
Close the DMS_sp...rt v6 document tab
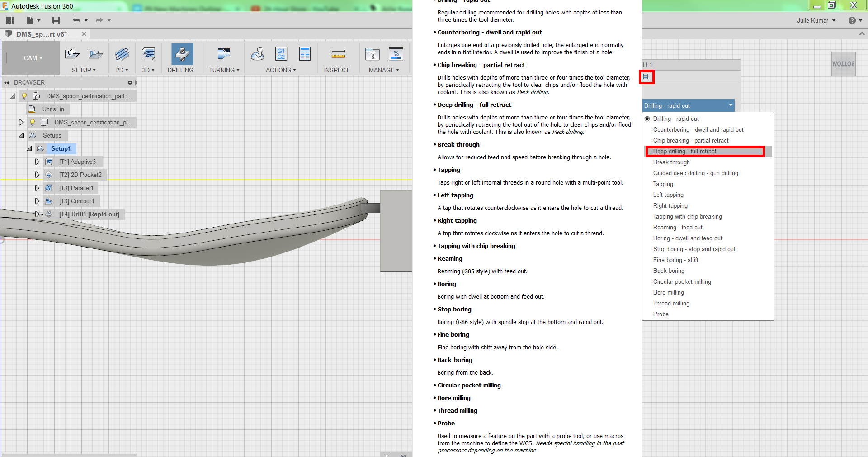[x=84, y=34]
